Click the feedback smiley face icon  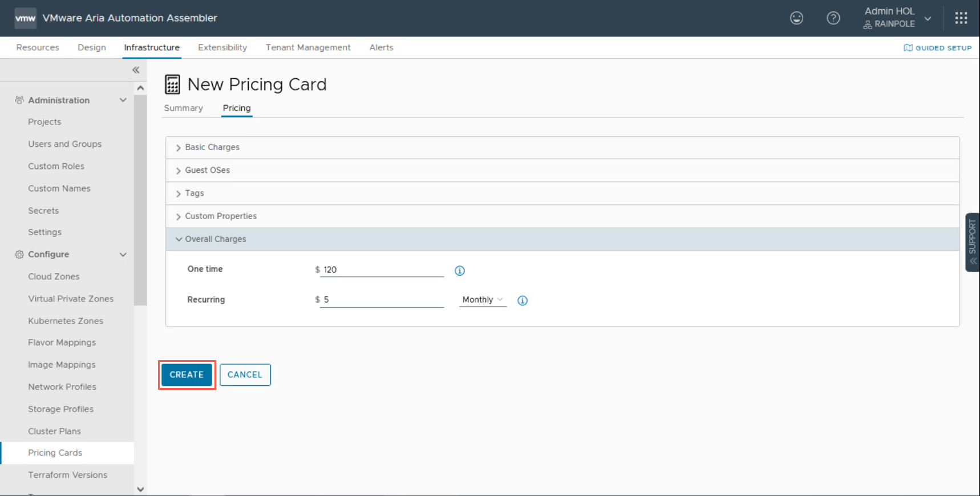coord(796,18)
